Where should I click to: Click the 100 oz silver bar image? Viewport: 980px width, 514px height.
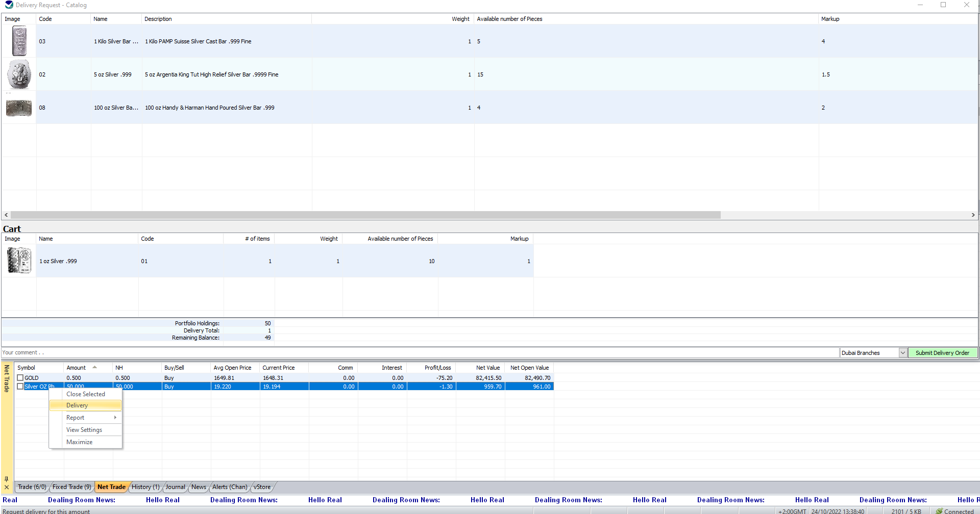[19, 108]
